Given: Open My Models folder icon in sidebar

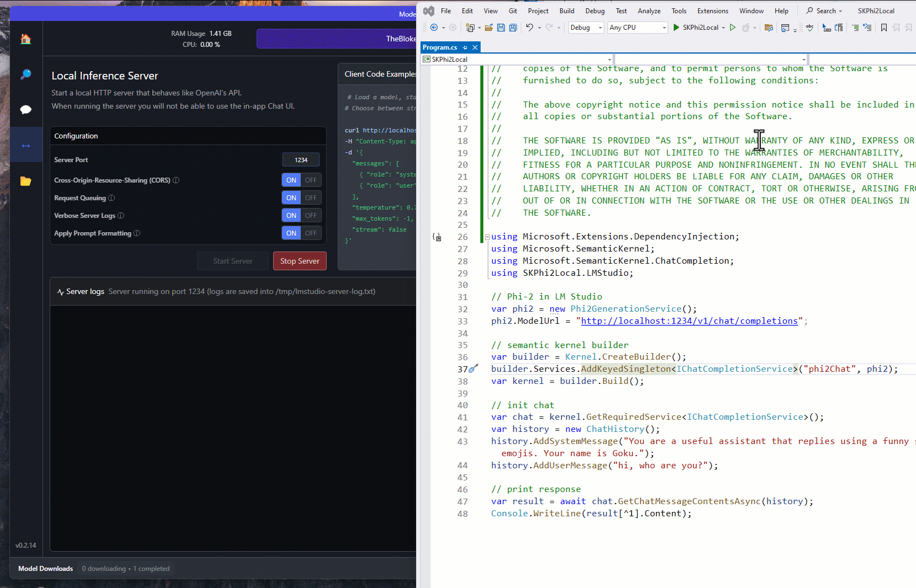Looking at the screenshot, I should [26, 181].
